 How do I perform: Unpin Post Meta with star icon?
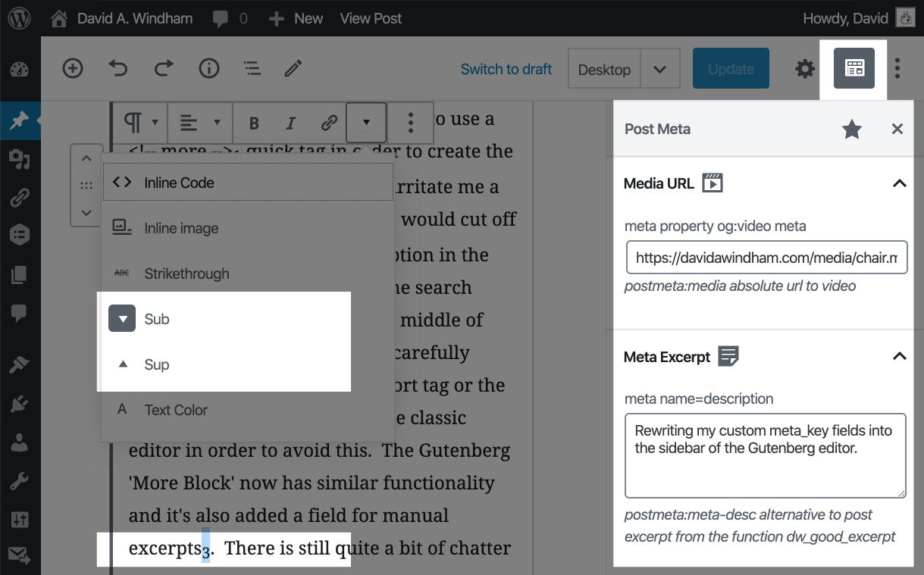(852, 129)
